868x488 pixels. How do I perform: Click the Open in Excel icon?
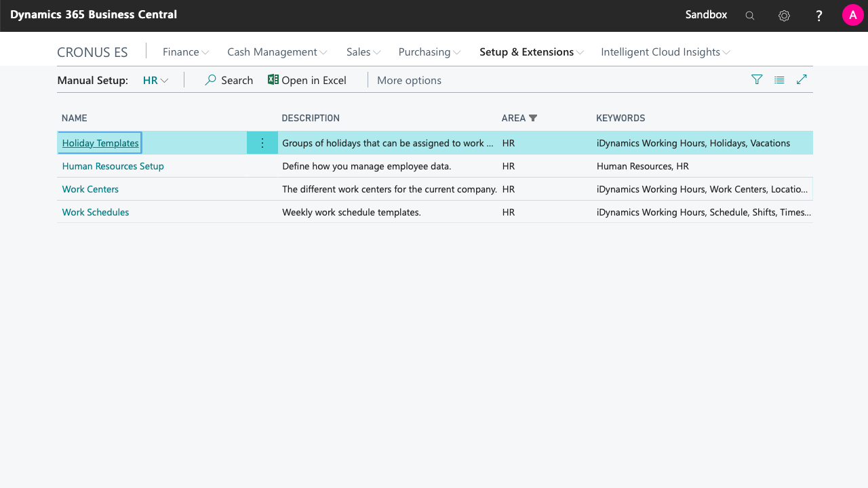273,79
